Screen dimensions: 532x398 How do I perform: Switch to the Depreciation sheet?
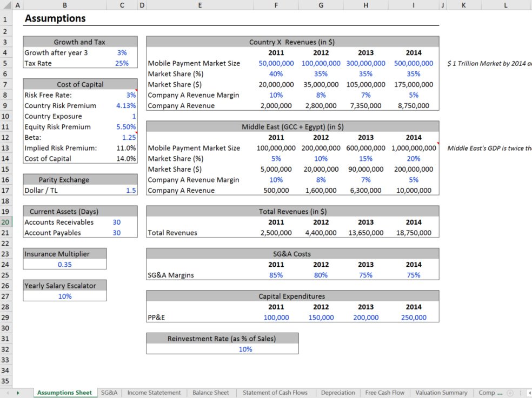click(x=337, y=393)
